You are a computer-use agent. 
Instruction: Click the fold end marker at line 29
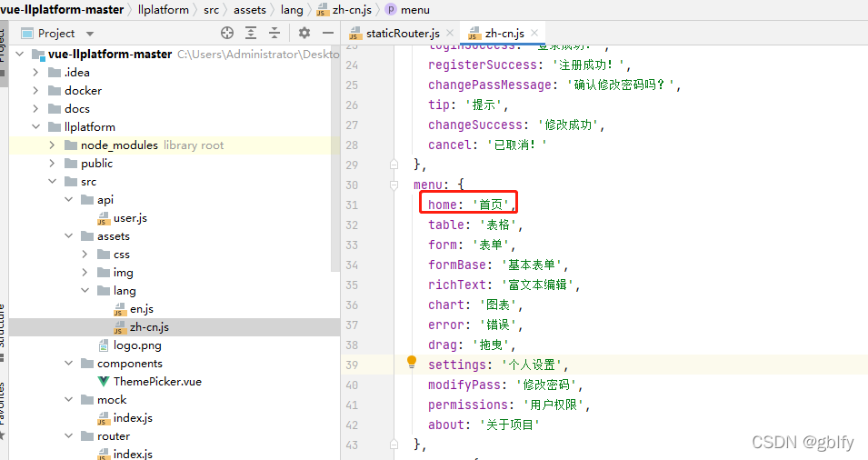[x=394, y=165]
